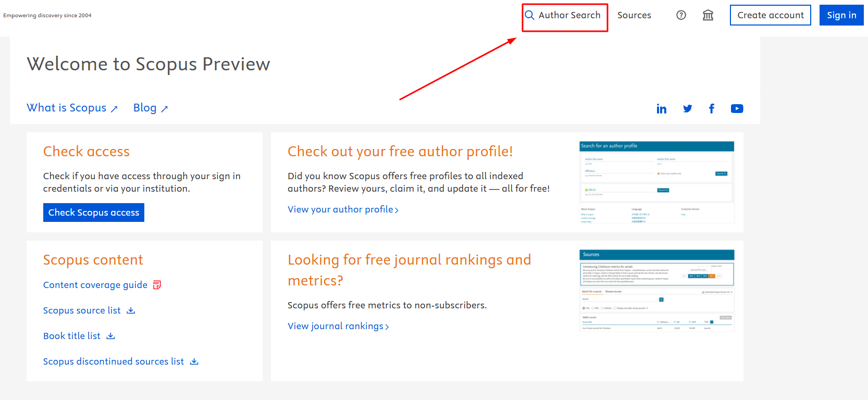Open the help question mark icon

[681, 15]
